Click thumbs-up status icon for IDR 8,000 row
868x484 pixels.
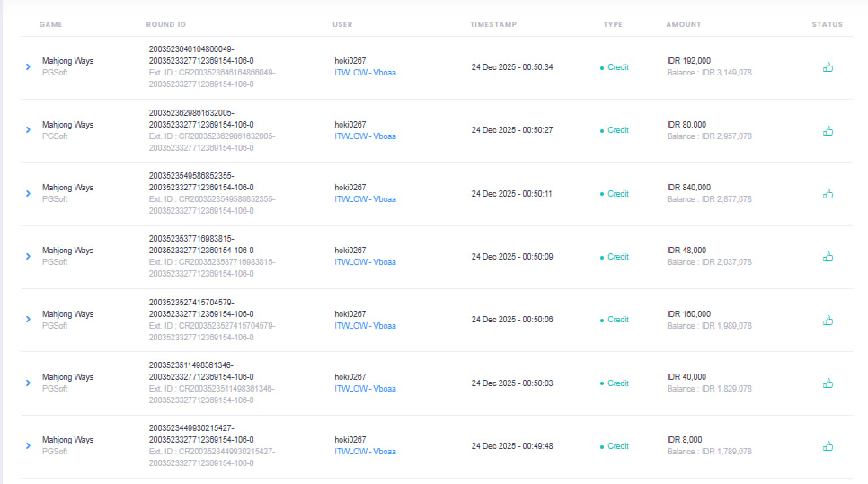point(828,445)
